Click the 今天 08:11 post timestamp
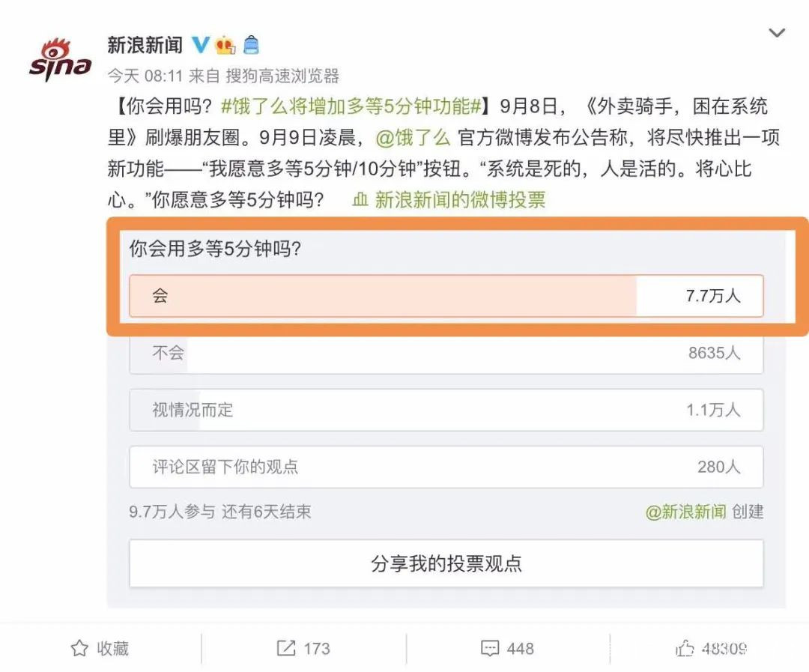 click(145, 76)
